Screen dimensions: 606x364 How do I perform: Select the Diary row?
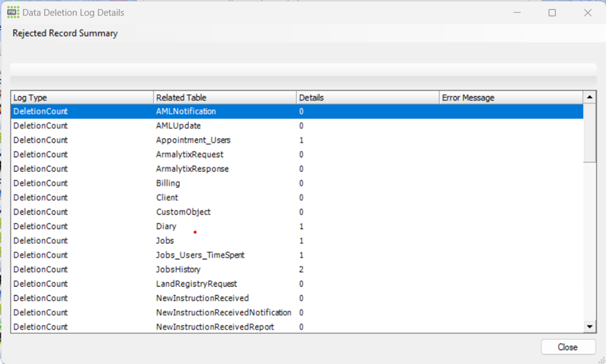pos(166,227)
